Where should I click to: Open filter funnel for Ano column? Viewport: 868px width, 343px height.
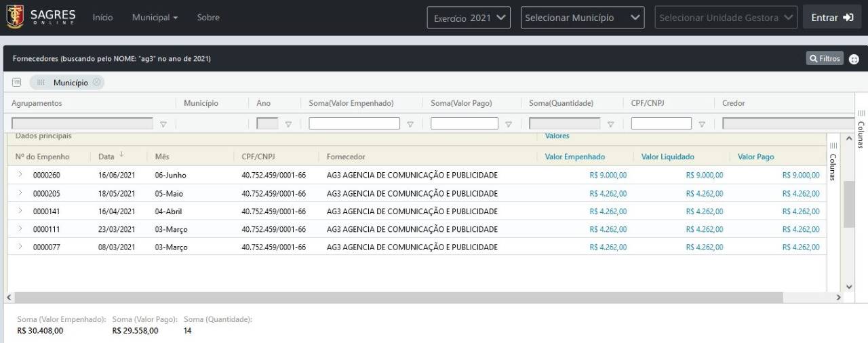click(x=288, y=124)
